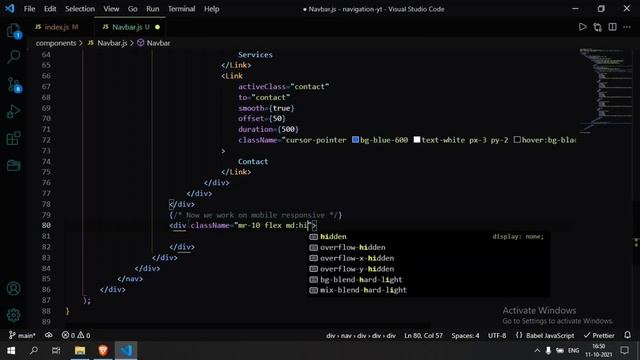Open the Manage gear icon
The width and height of the screenshot is (640, 360).
13,315
